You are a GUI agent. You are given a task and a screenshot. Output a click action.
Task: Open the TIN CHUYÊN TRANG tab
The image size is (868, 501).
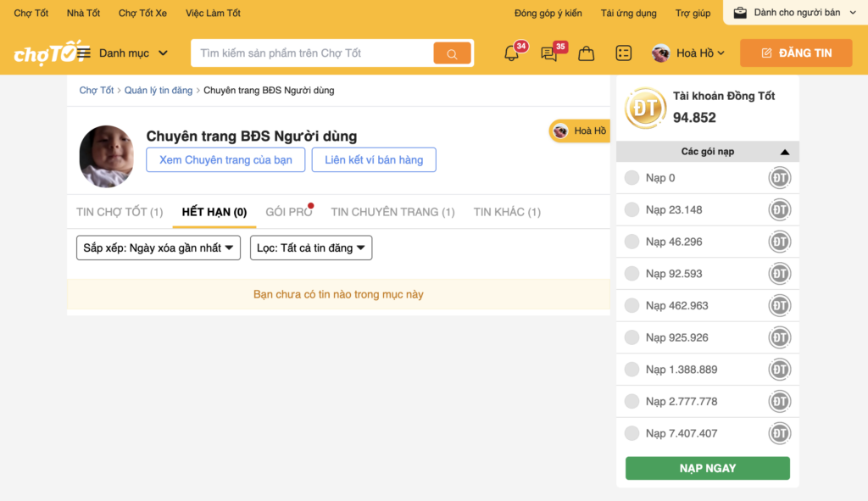(x=392, y=212)
